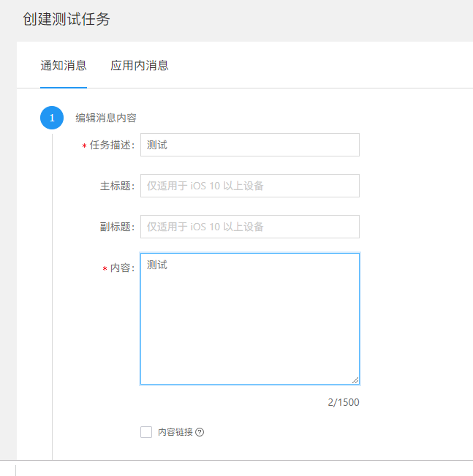
Task: Focus the 任务描述 input field
Action: 250,145
